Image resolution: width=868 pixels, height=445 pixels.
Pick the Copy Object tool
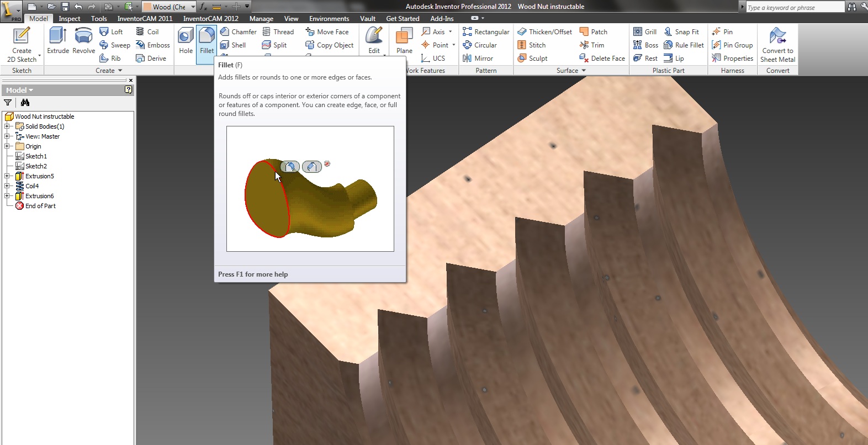[330, 45]
